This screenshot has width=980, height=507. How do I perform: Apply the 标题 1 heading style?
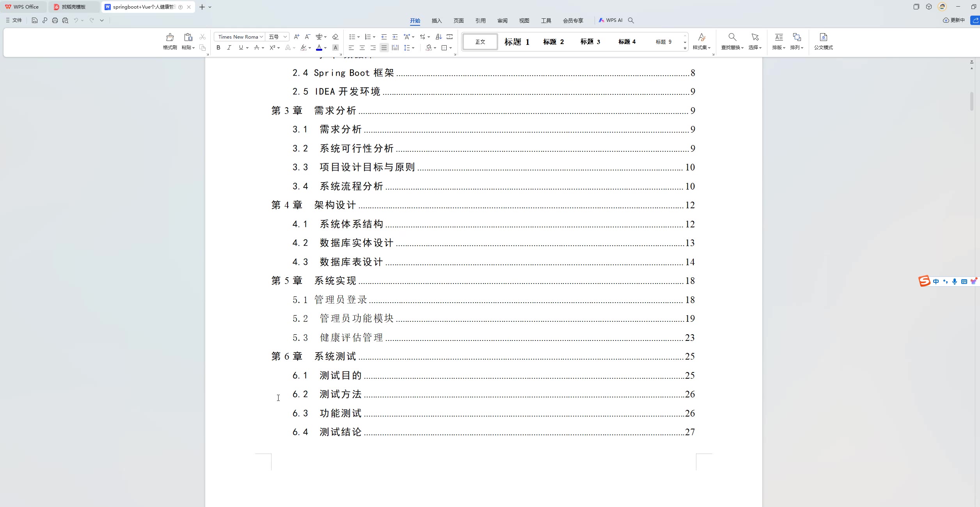click(x=517, y=42)
